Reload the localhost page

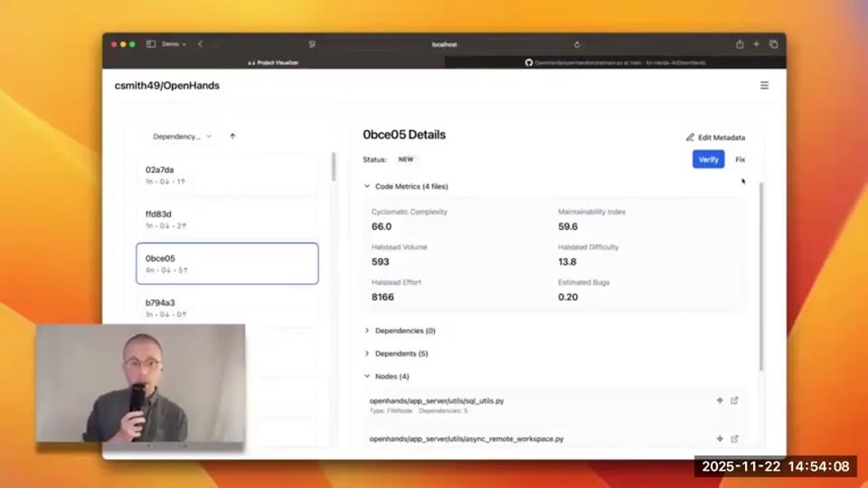coord(577,44)
